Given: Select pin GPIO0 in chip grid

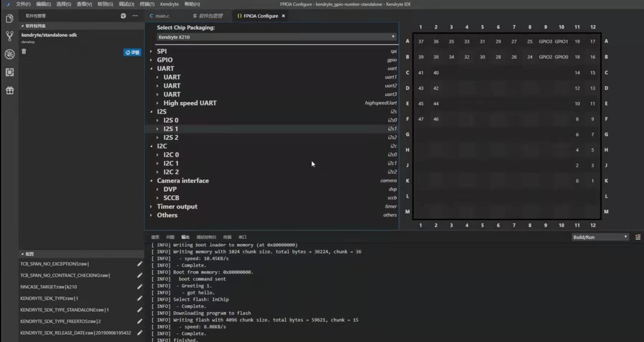Looking at the screenshot, I should (561, 57).
